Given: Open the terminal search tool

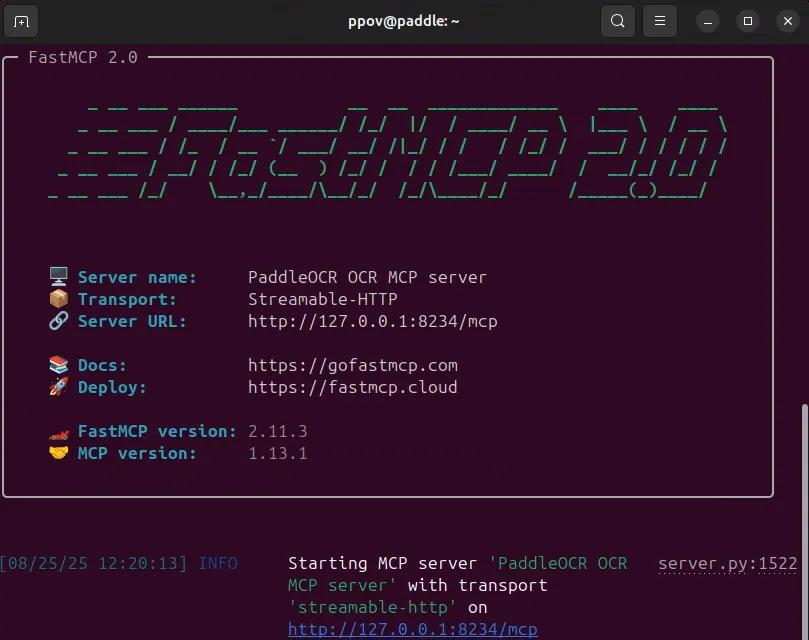Looking at the screenshot, I should coord(618,21).
